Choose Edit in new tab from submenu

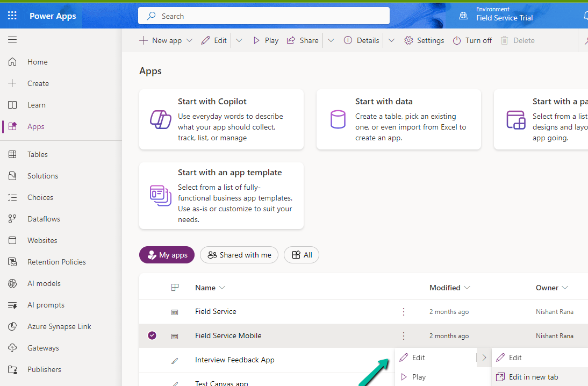tap(533, 377)
